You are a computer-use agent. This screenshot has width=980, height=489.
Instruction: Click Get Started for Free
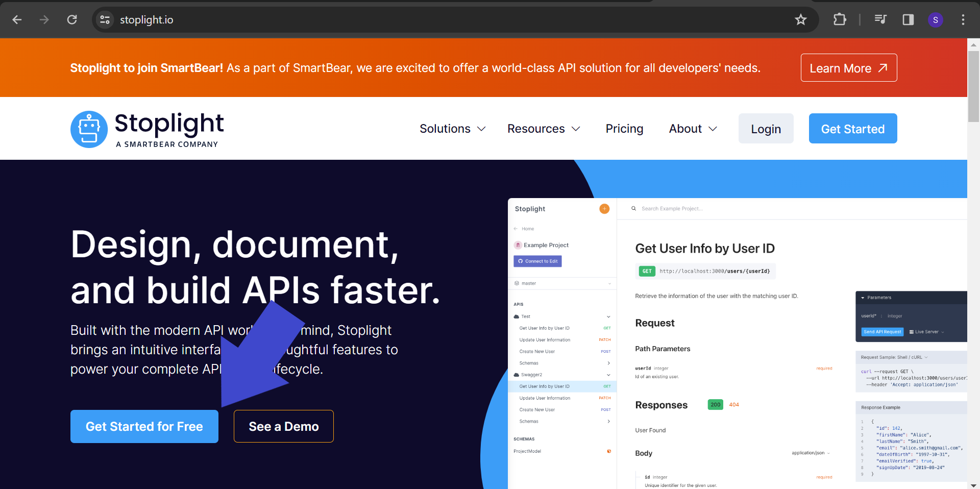click(x=144, y=426)
